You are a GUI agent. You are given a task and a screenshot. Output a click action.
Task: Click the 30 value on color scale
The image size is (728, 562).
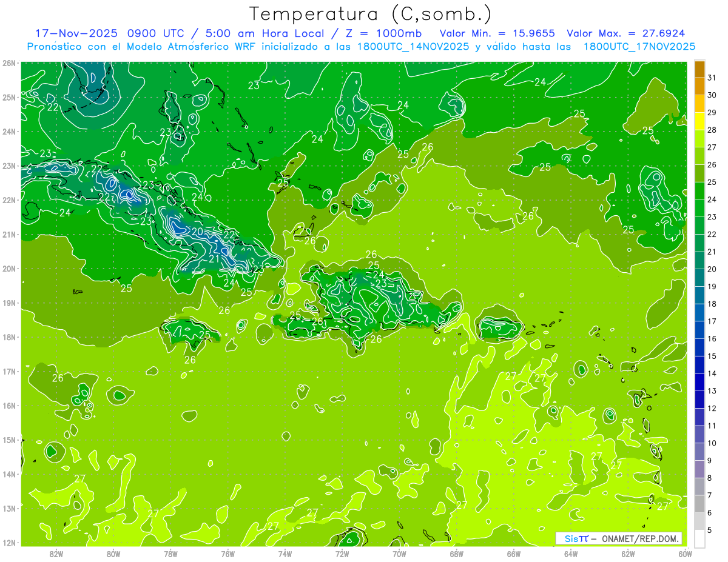click(712, 95)
